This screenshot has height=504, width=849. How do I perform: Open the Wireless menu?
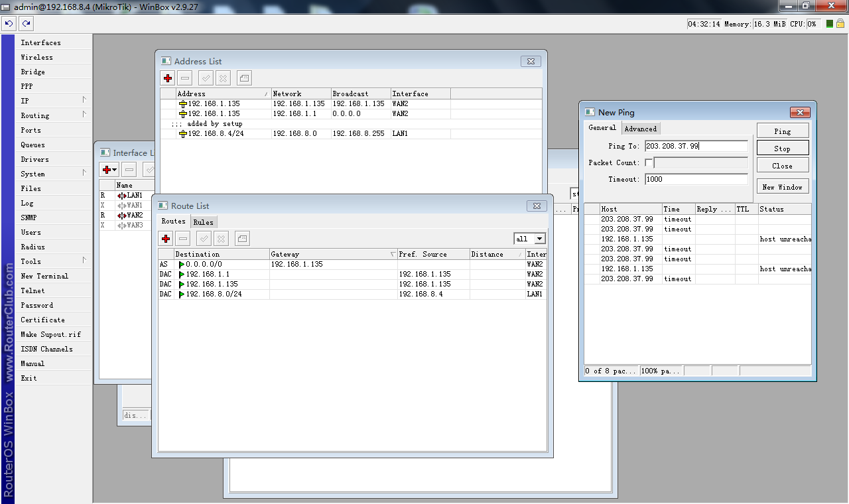pyautogui.click(x=54, y=57)
